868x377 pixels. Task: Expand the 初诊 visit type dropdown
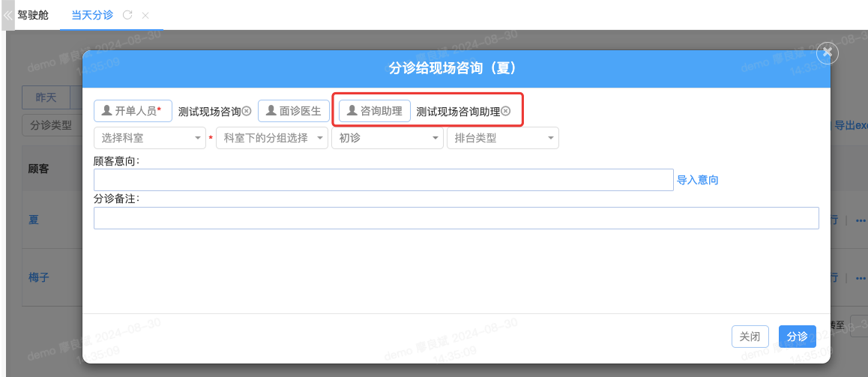(x=388, y=138)
